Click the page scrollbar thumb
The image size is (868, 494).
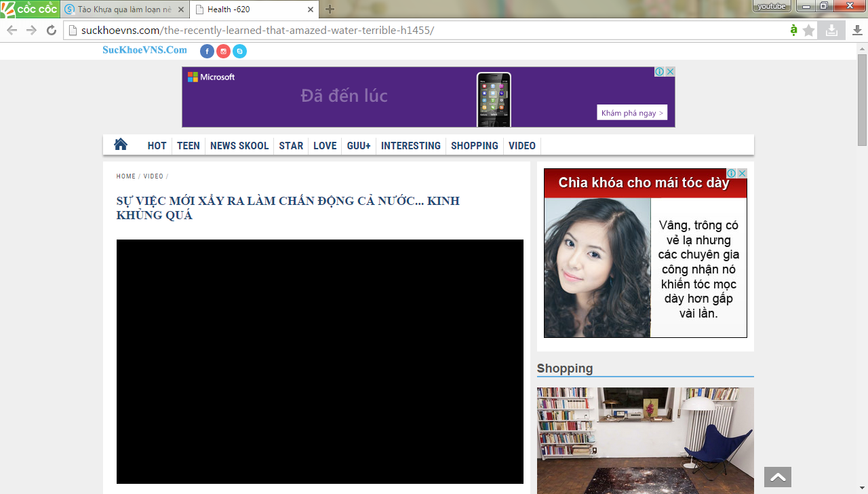pyautogui.click(x=862, y=99)
